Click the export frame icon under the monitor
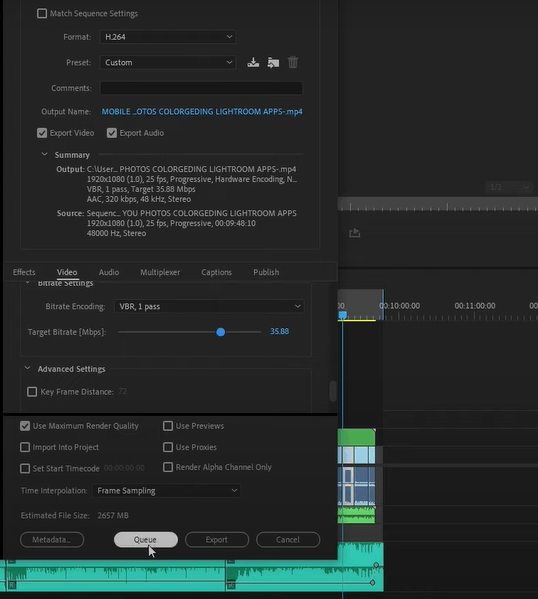 point(355,233)
